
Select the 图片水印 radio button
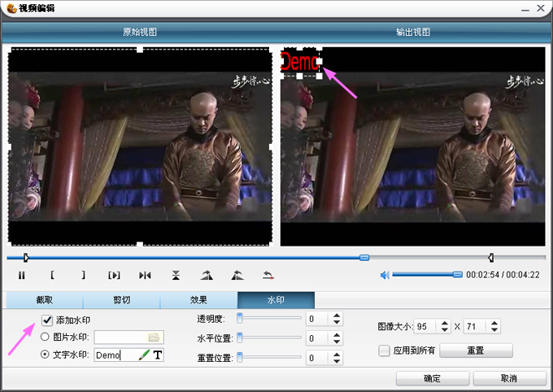(x=45, y=337)
